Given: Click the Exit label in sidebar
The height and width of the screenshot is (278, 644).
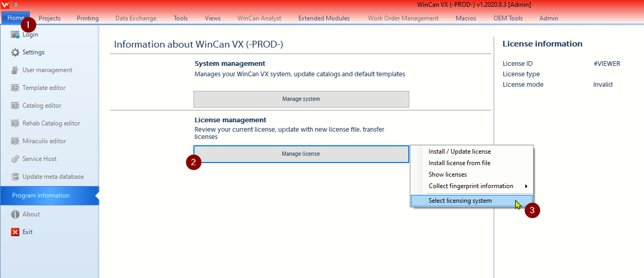Looking at the screenshot, I should pyautogui.click(x=28, y=232).
